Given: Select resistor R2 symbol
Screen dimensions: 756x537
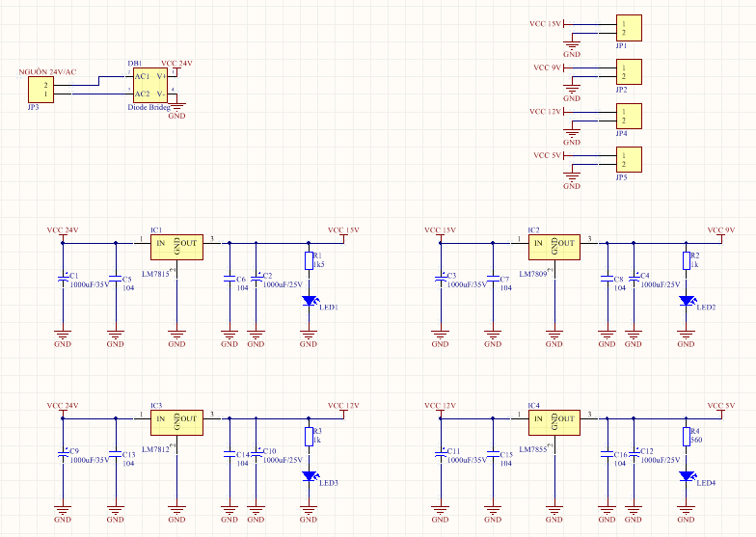Looking at the screenshot, I should coord(687,260).
